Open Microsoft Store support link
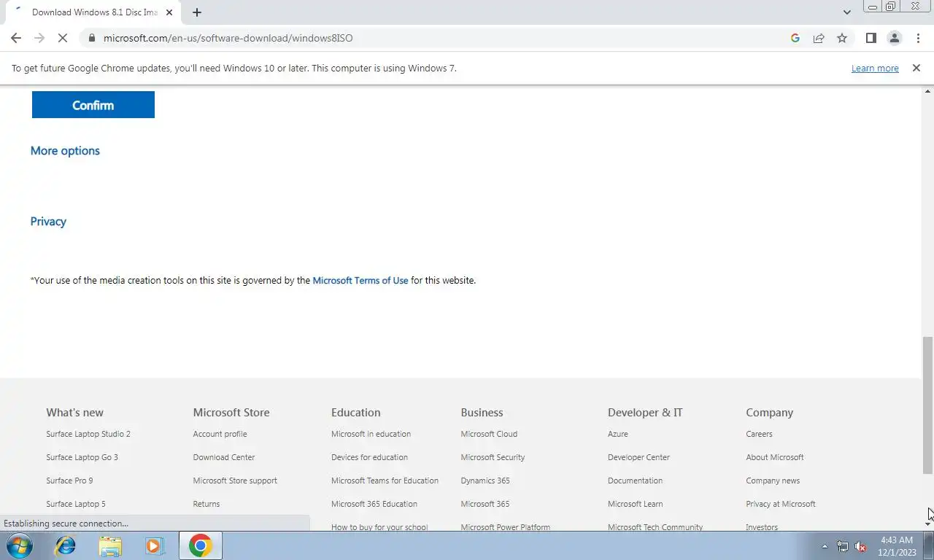The width and height of the screenshot is (934, 560). pos(235,481)
